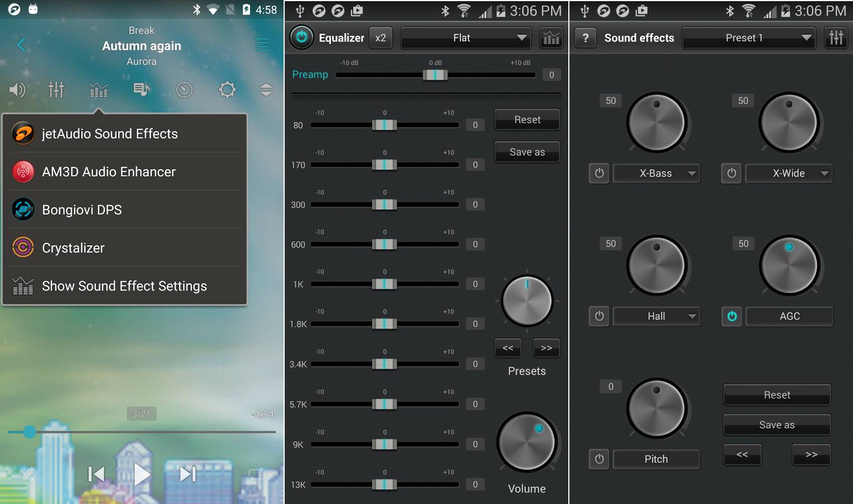
Task: Click Save as in the Equalizer panel
Action: tap(527, 152)
